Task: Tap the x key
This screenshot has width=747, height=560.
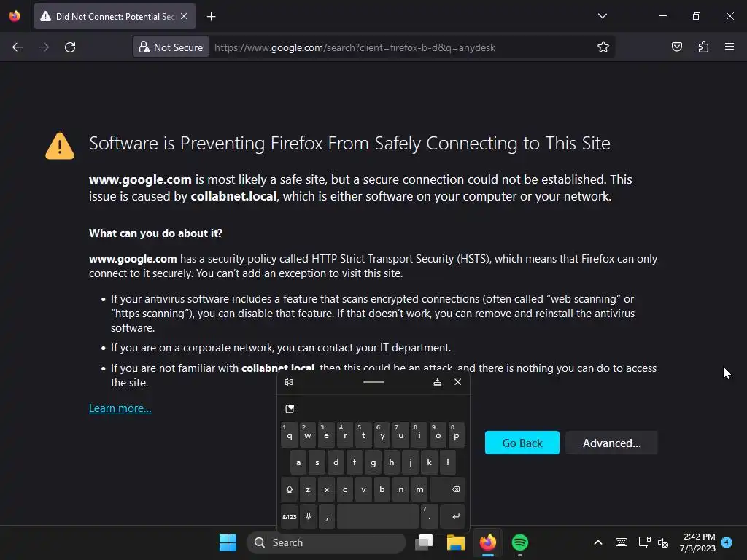Action: (326, 489)
